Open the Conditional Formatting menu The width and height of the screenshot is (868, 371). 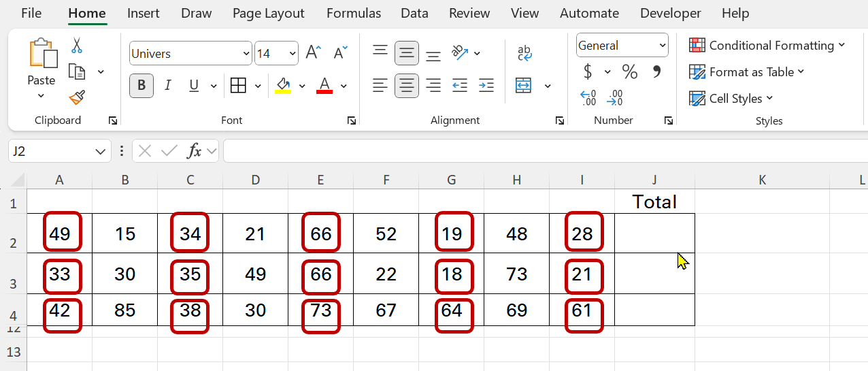(x=767, y=46)
